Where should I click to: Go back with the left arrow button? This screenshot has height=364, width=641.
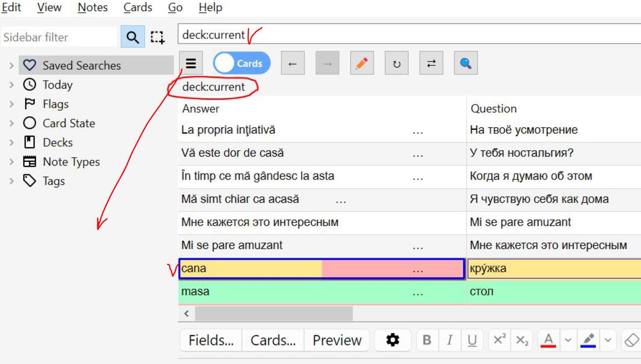tap(292, 64)
